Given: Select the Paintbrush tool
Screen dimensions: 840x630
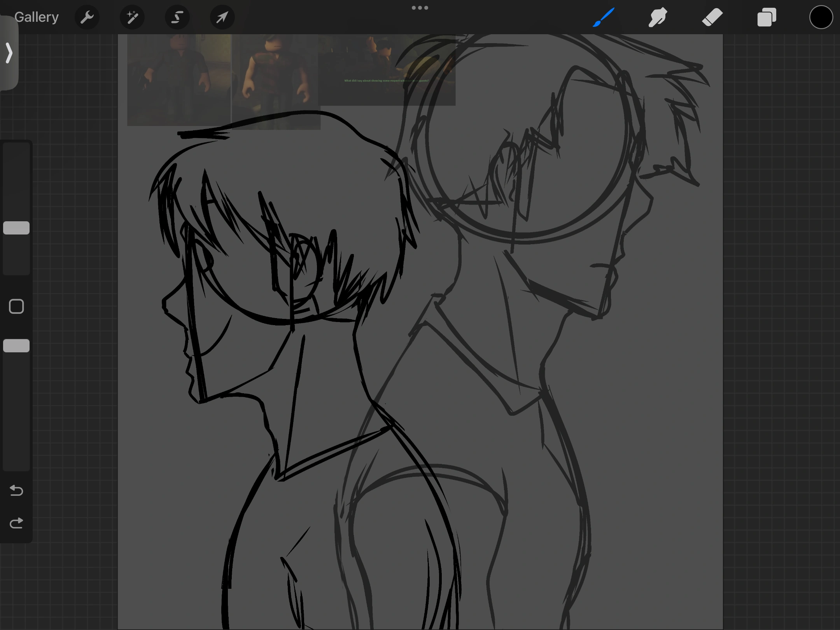Looking at the screenshot, I should [604, 17].
